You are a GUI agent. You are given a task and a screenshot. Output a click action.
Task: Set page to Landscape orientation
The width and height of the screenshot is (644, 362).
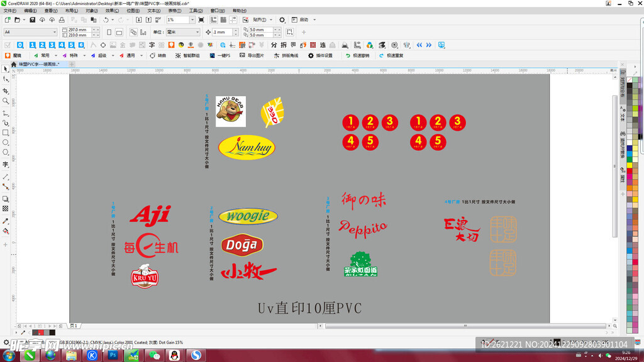(x=119, y=32)
